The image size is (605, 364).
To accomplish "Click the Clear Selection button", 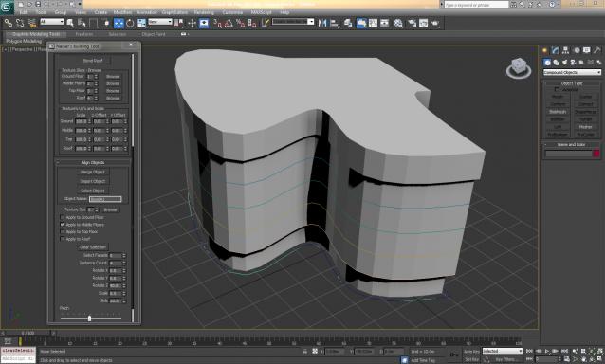I will pos(93,247).
